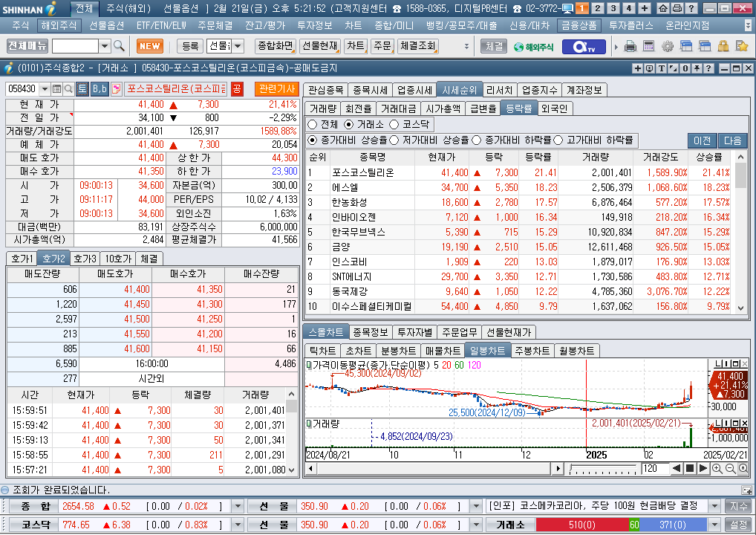
Task: Open favorites star icon in toolbar
Action: pyautogui.click(x=742, y=47)
